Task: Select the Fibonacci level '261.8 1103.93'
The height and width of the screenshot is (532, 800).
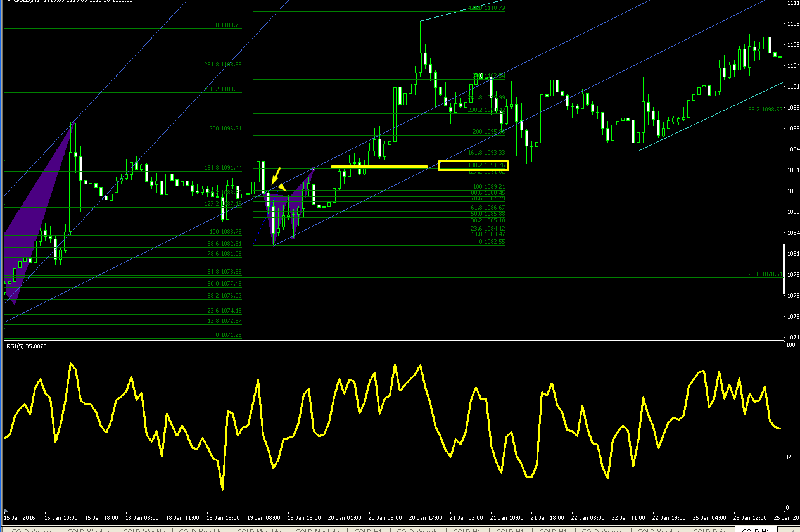Action: [x=223, y=65]
